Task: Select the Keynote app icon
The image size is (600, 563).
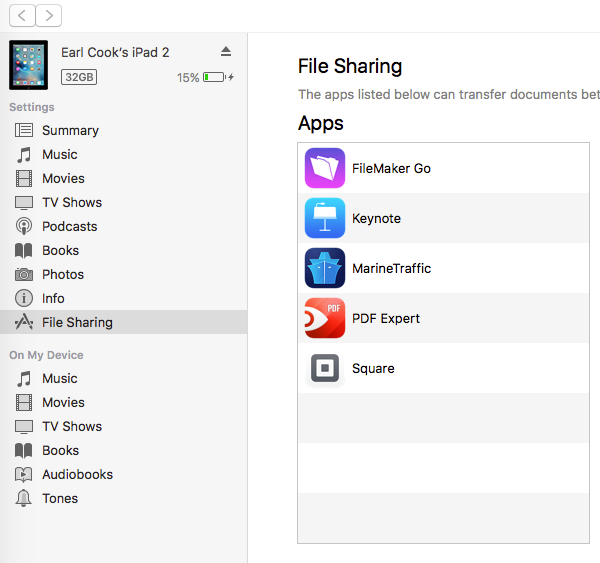Action: [x=325, y=218]
